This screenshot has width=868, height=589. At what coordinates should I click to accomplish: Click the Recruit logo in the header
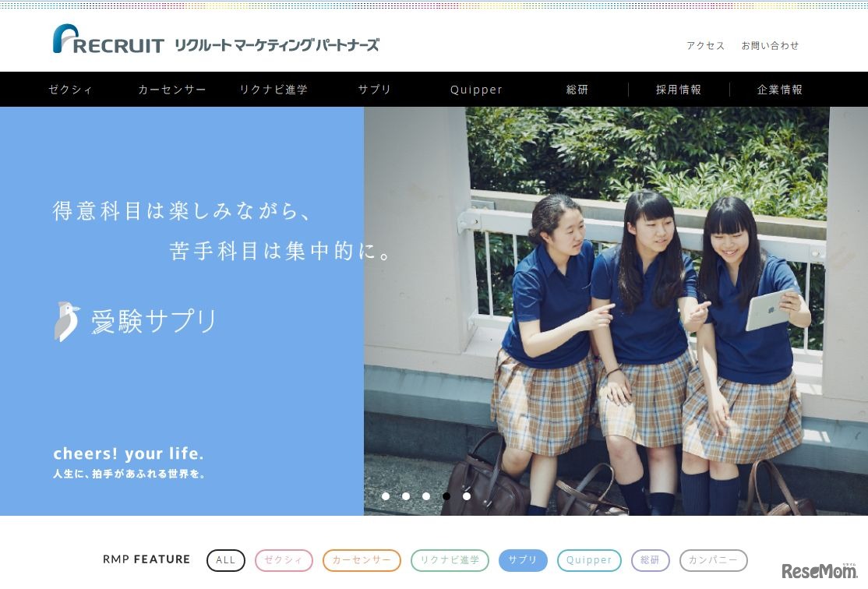click(x=108, y=40)
